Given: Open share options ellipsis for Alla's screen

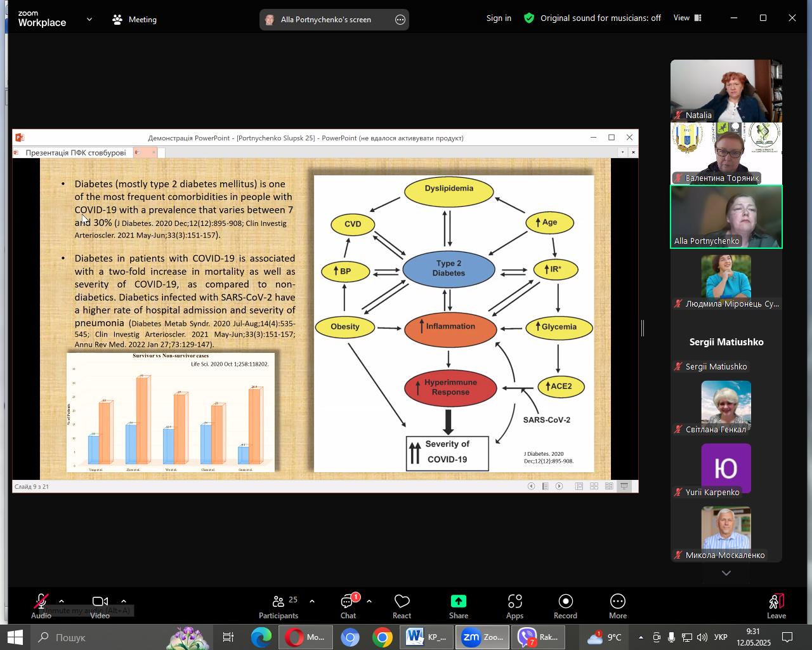Looking at the screenshot, I should click(400, 20).
